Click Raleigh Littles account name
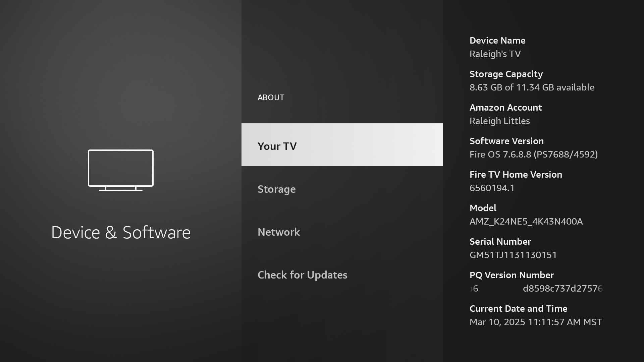The width and height of the screenshot is (644, 362). pos(499,121)
